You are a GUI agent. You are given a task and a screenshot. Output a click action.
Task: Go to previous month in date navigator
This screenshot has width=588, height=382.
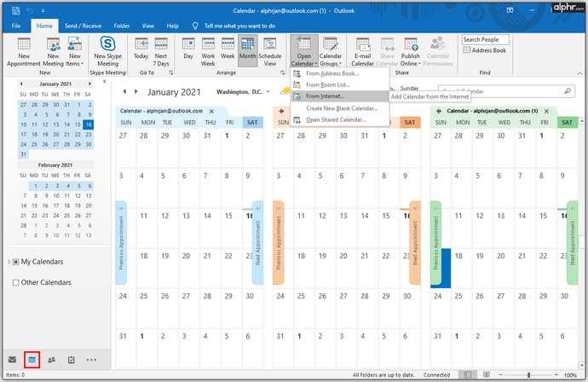pos(21,84)
